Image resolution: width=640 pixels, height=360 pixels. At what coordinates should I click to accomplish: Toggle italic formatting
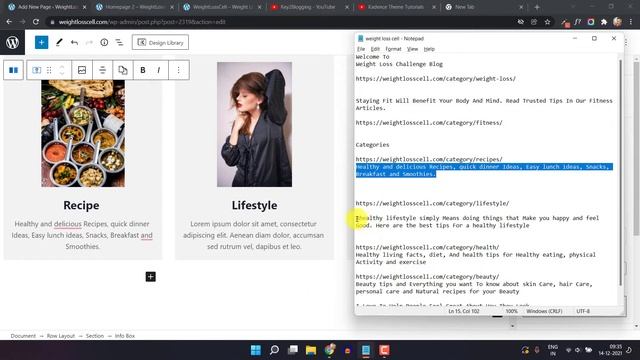click(x=159, y=70)
